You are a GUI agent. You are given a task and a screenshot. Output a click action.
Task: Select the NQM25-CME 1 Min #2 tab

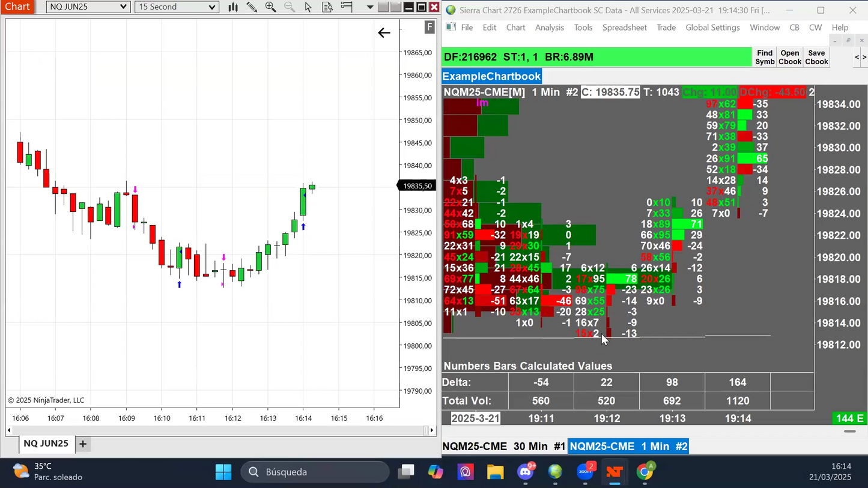click(x=628, y=447)
